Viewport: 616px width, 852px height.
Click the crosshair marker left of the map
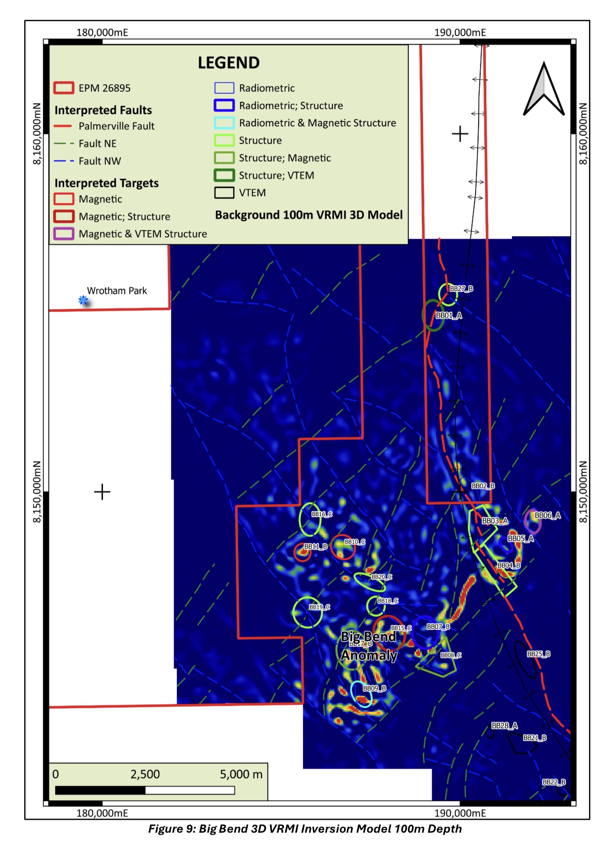pyautogui.click(x=102, y=492)
